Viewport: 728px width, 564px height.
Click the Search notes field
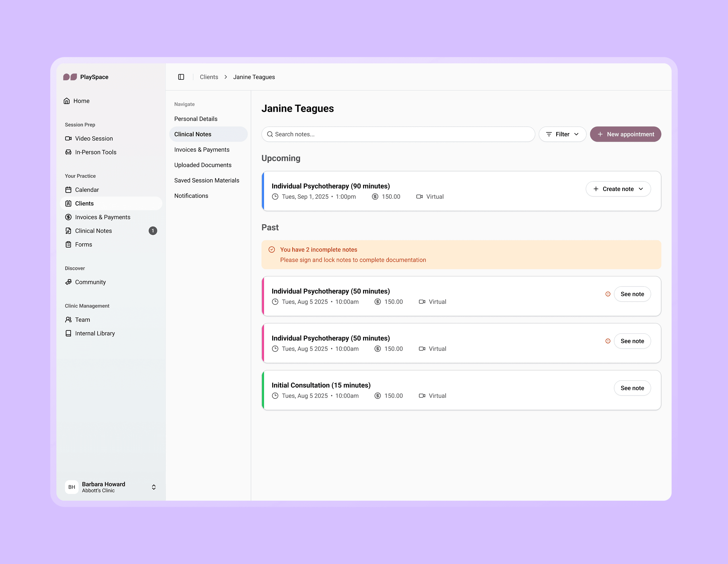pyautogui.click(x=398, y=134)
